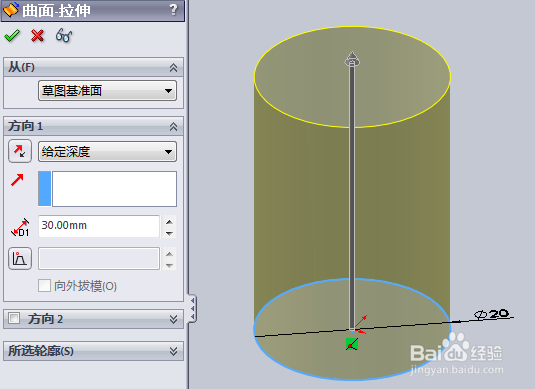Screen dimensions: 535x389
Task: Open the 草图基准面 start condition dropdown
Action: click(107, 91)
